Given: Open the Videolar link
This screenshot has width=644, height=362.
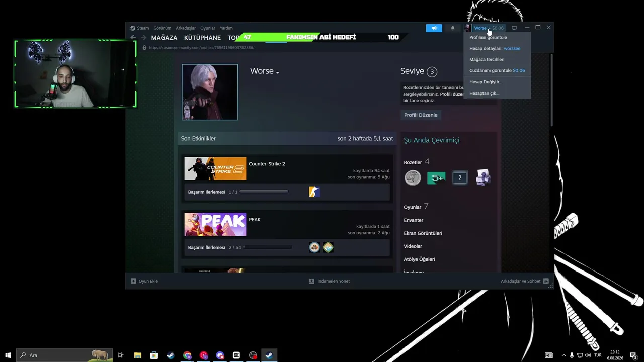Looking at the screenshot, I should pyautogui.click(x=413, y=246).
